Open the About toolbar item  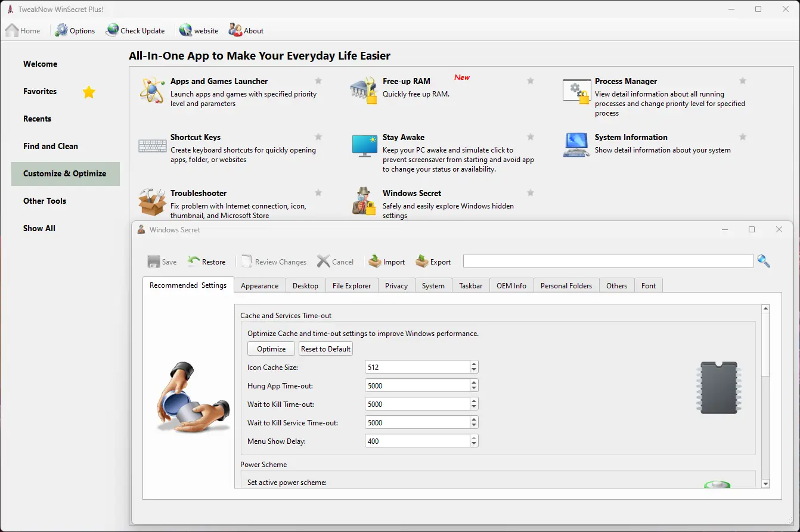point(246,30)
